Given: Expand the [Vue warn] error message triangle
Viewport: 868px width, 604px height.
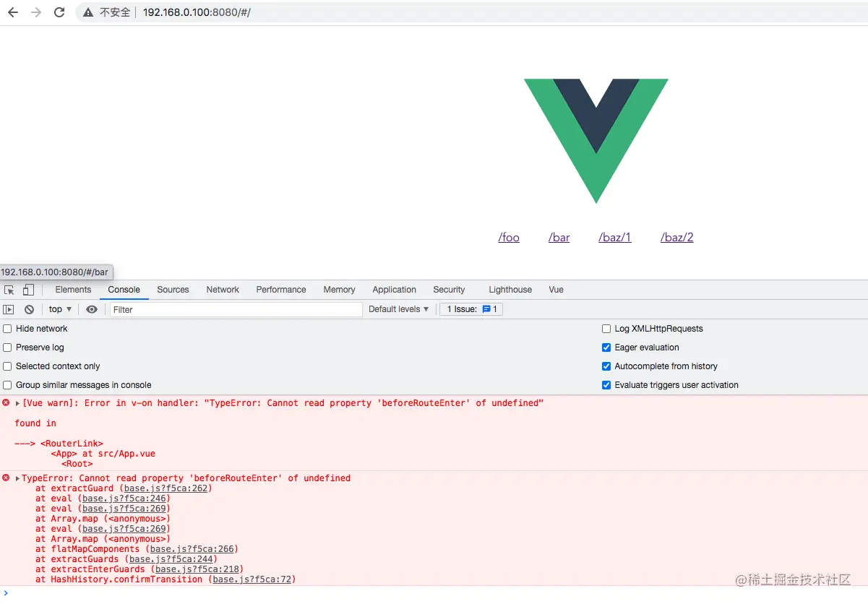Looking at the screenshot, I should pos(17,403).
